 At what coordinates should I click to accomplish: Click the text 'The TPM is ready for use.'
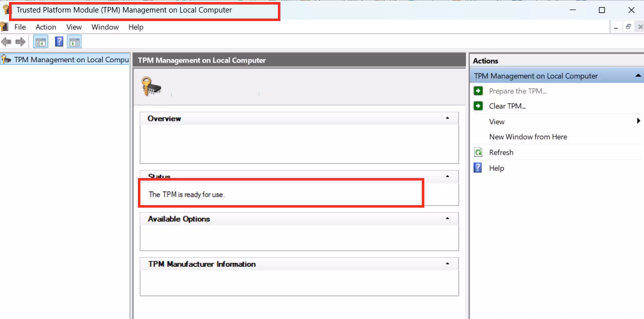coord(187,195)
